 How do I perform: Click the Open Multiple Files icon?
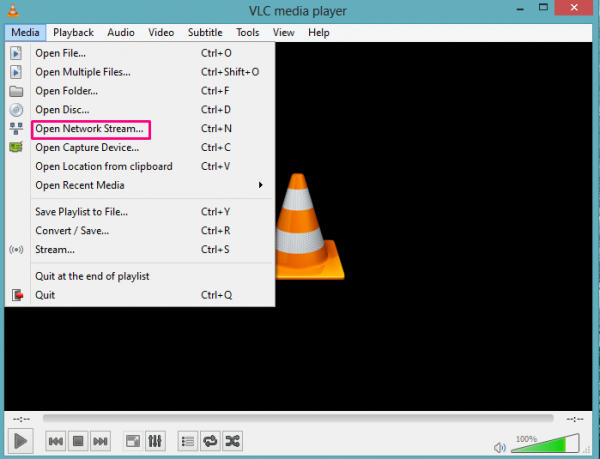click(x=16, y=72)
